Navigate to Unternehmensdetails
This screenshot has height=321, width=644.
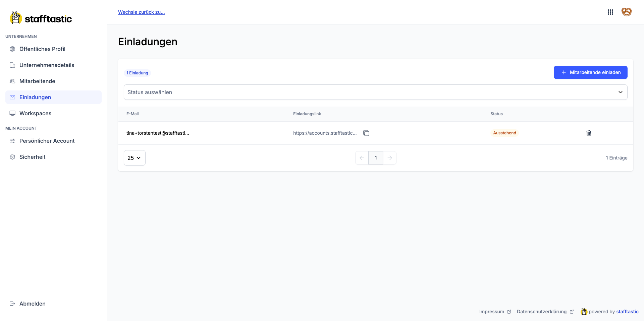(x=47, y=65)
